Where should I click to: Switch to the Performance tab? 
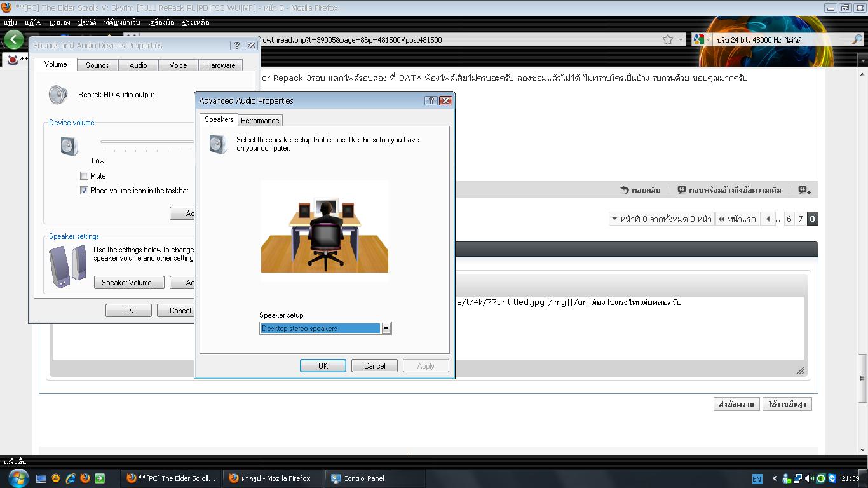click(x=260, y=120)
